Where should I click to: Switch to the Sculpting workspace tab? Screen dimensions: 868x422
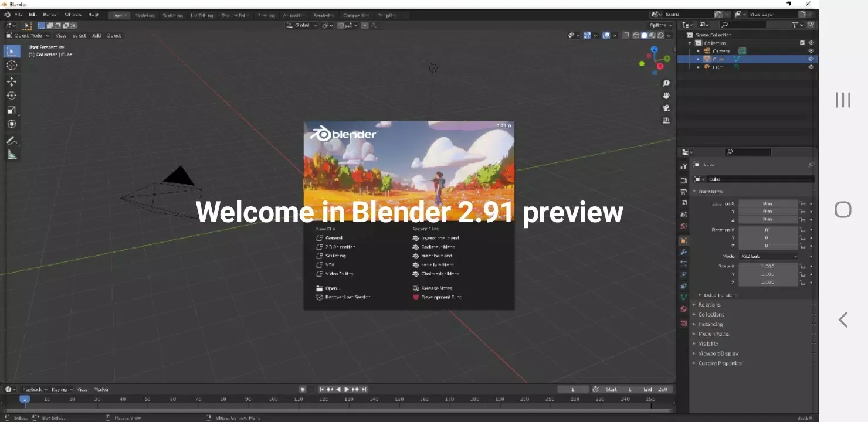(x=173, y=15)
